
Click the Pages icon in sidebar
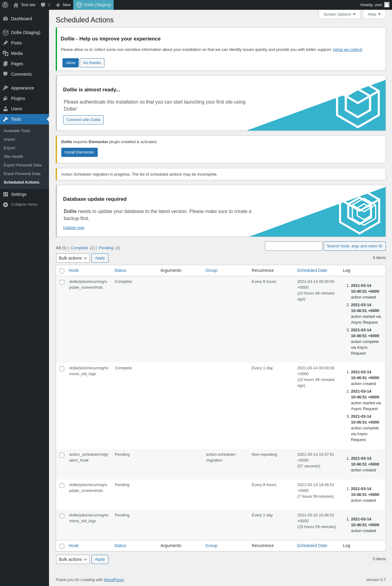(6, 64)
